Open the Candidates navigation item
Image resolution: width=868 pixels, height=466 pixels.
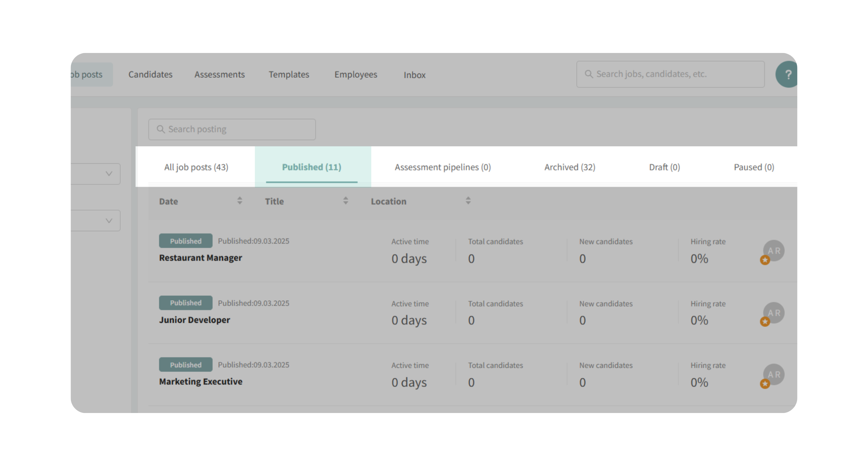coord(150,74)
